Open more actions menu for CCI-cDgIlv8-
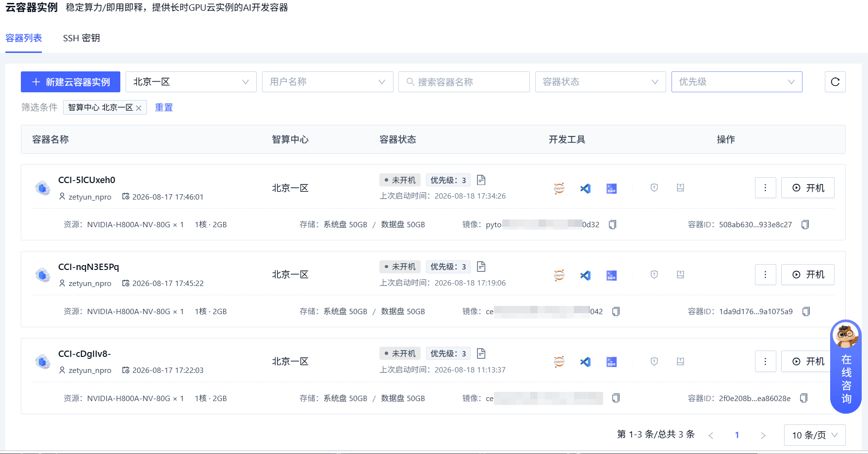Screen dimensions: 868x454 766,361
